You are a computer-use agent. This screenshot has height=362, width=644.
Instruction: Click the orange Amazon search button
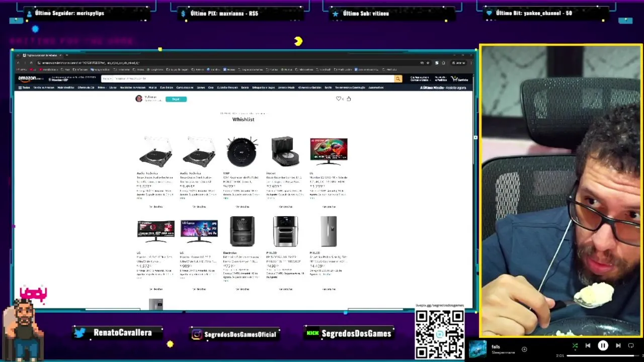coord(398,79)
